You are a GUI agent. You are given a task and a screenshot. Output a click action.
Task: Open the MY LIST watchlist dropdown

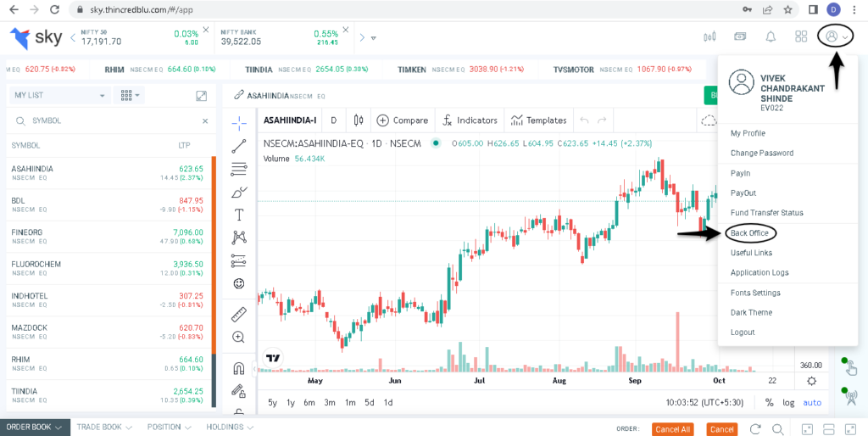(x=60, y=95)
